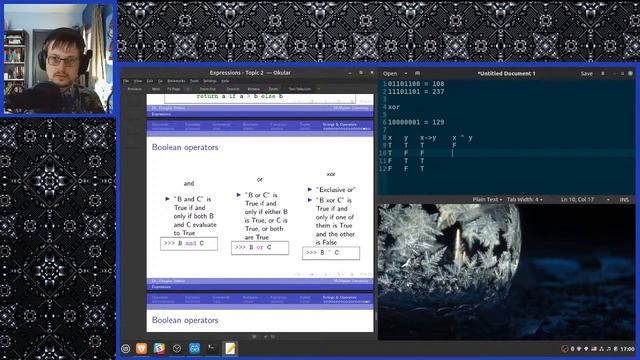The height and width of the screenshot is (360, 640).
Task: Click the 'Boolean operators' slide title
Action: coord(185,147)
